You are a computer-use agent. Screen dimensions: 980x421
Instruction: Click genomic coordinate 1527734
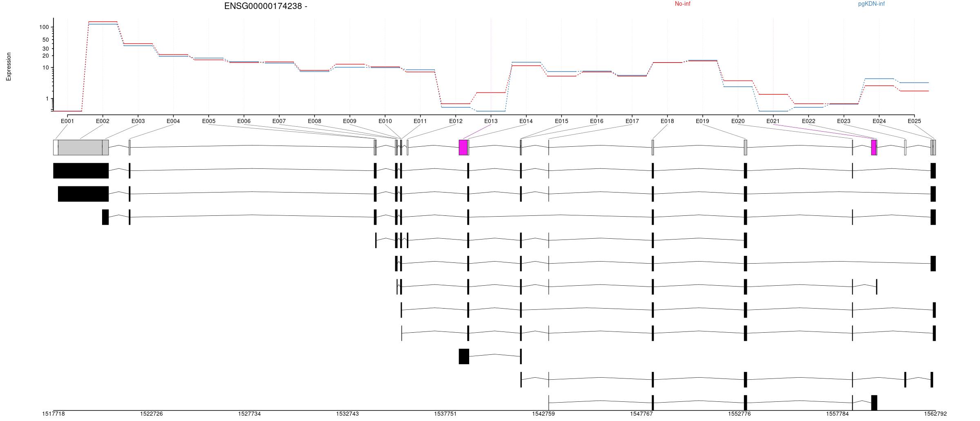pos(249,414)
